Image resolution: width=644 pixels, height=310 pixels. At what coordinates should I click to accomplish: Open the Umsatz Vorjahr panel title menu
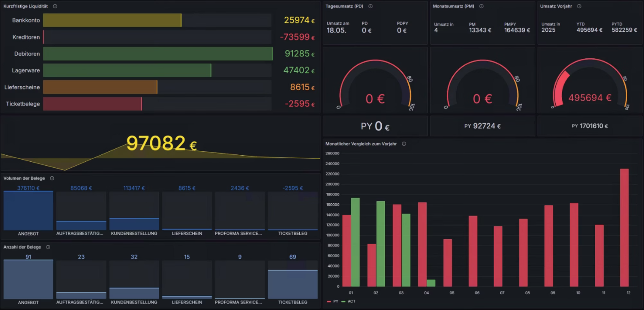coord(556,6)
